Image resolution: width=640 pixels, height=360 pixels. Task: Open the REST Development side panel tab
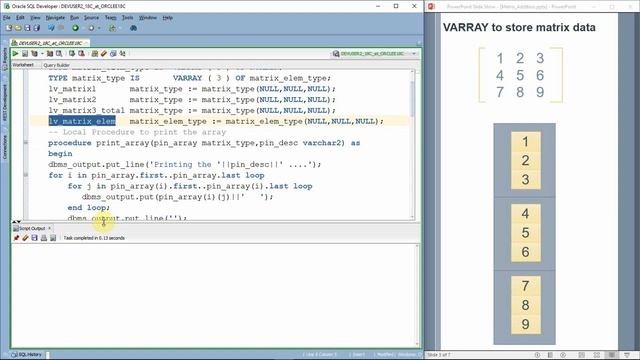click(5, 102)
